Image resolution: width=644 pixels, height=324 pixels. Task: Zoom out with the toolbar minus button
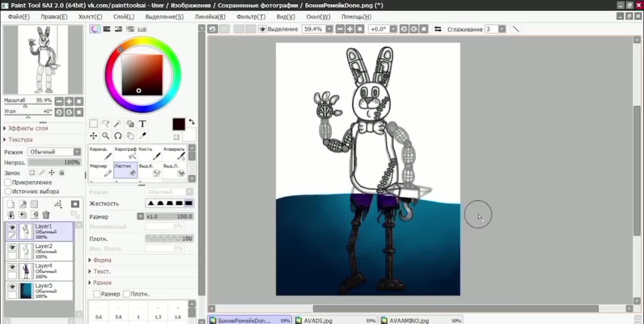(340, 29)
